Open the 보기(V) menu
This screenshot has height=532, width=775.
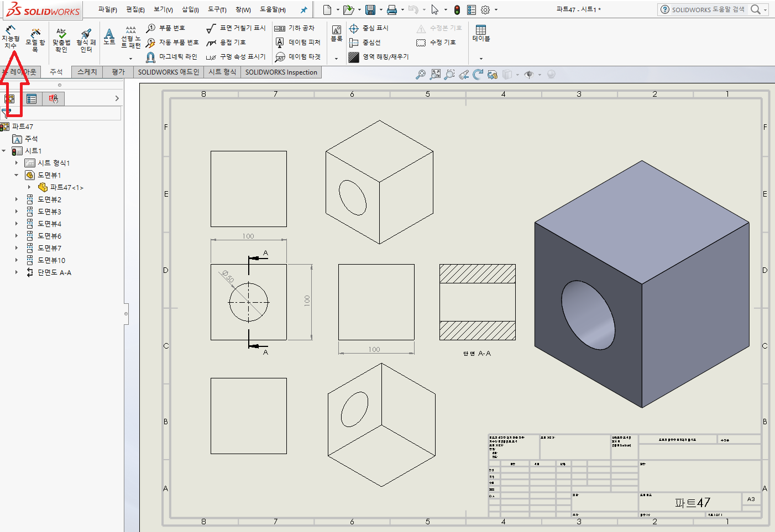(x=163, y=9)
